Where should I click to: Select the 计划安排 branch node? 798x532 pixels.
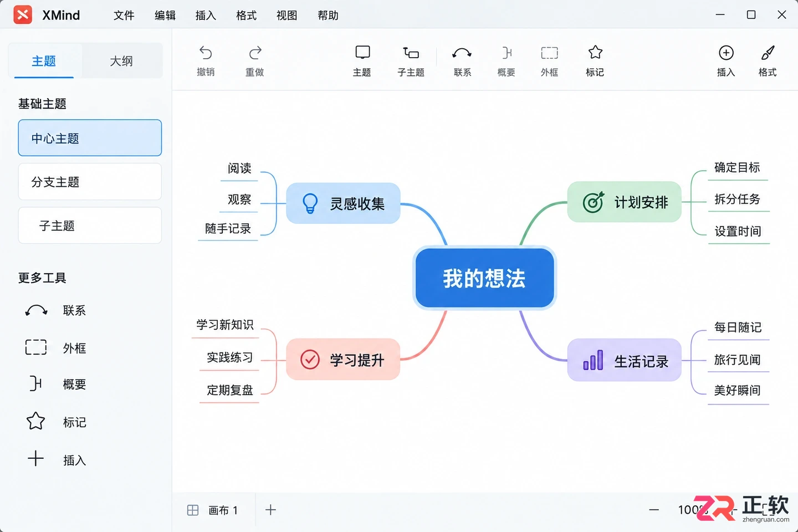click(x=624, y=202)
